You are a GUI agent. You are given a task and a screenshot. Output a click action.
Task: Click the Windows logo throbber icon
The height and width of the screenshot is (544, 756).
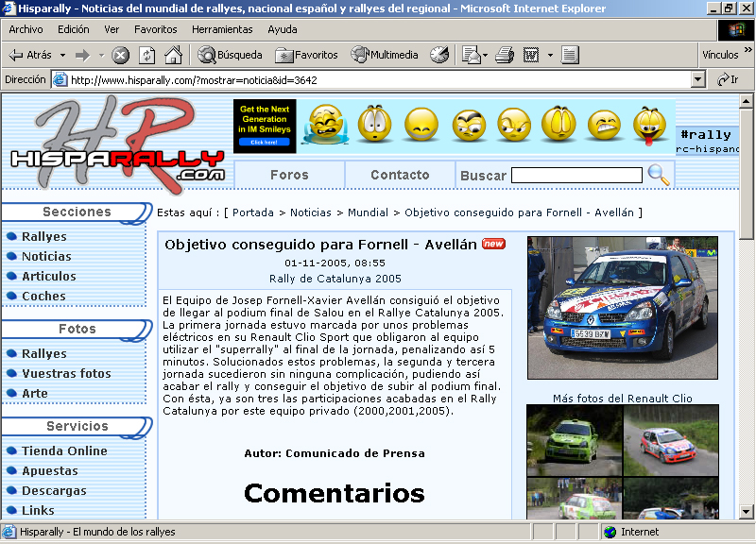[x=736, y=30]
